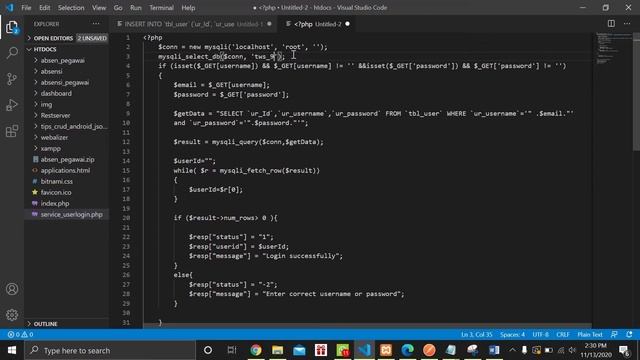The width and height of the screenshot is (640, 360).
Task: Click the notifications bell in status bar
Action: tap(629, 334)
